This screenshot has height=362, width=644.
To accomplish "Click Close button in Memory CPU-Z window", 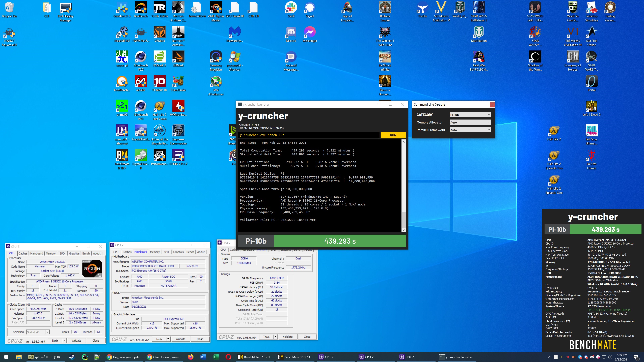I will click(x=307, y=337).
